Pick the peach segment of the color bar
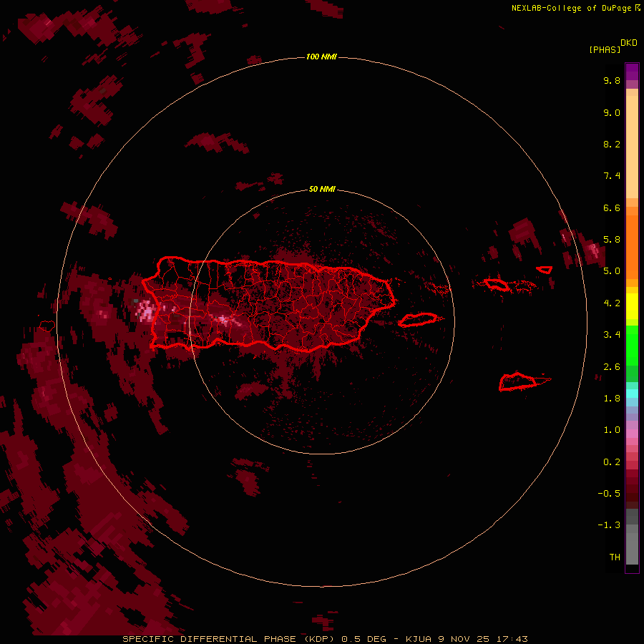The image size is (644, 644). click(632, 147)
